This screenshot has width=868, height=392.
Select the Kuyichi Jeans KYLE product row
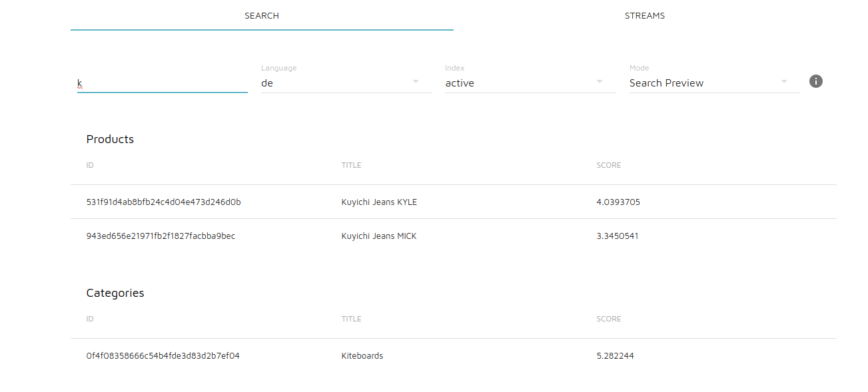[454, 202]
